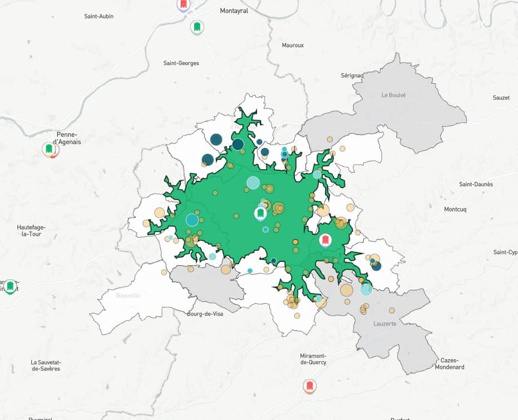The height and width of the screenshot is (420, 518).
Task: Select the La Sauvetat-de-Savères label
Action: 46,365
